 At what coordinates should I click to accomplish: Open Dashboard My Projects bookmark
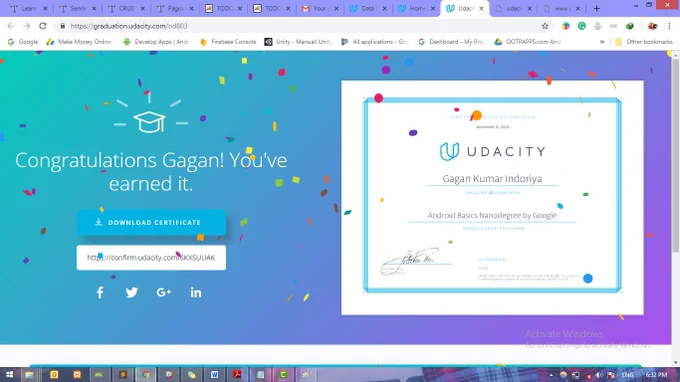(x=451, y=42)
